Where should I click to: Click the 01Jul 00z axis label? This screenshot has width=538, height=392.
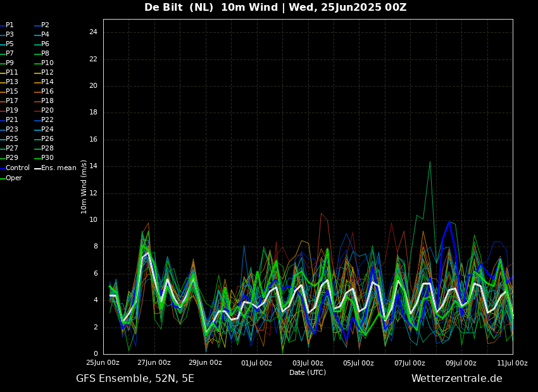click(256, 363)
